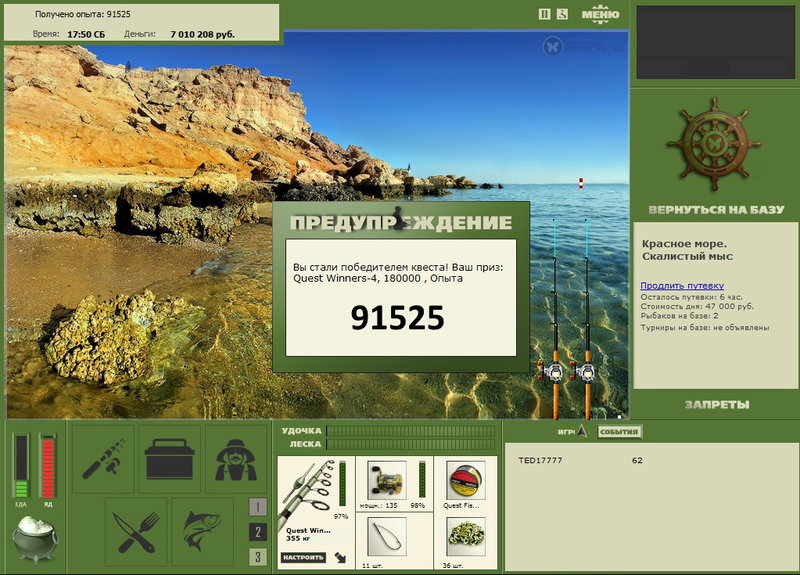The height and width of the screenshot is (575, 800).
Task: Click the fisherman character icon
Action: [235, 459]
